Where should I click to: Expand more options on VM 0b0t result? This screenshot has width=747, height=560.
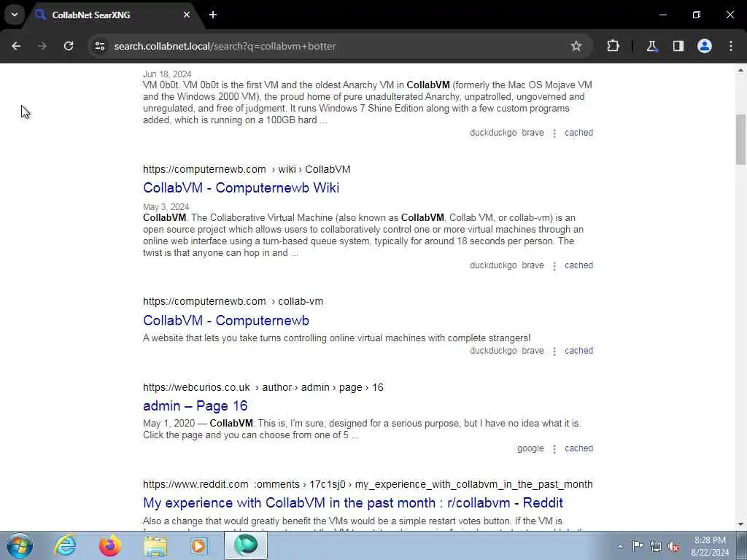click(554, 133)
